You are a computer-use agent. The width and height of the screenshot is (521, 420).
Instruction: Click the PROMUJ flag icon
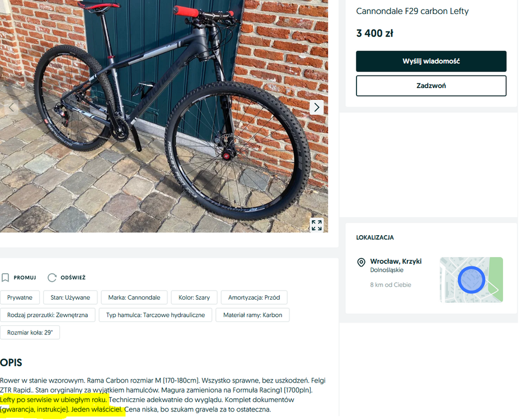6,277
